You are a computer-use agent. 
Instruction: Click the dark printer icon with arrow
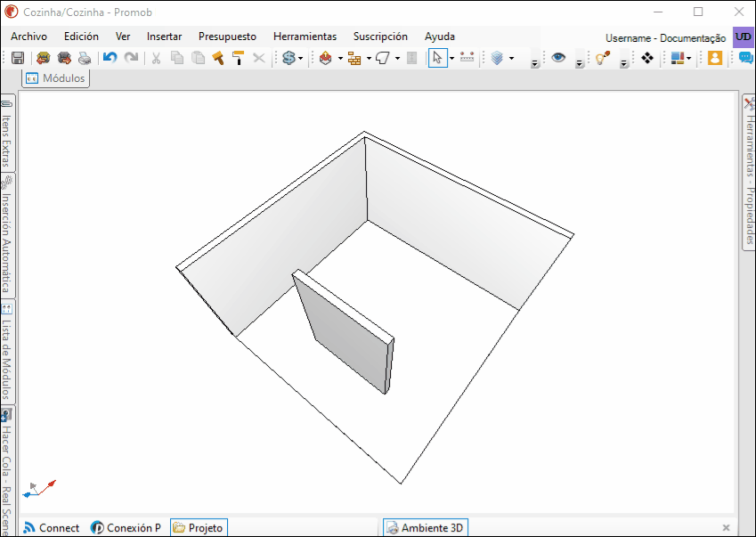[64, 58]
